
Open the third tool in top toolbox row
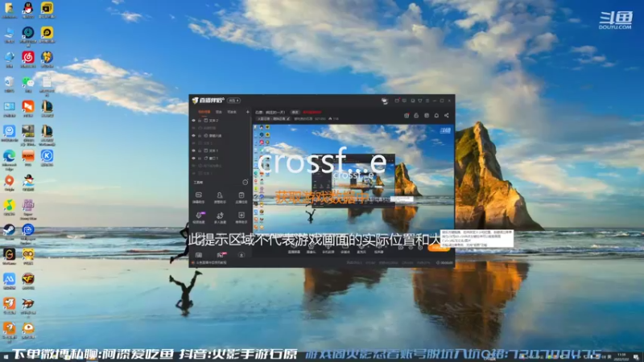[241, 197]
